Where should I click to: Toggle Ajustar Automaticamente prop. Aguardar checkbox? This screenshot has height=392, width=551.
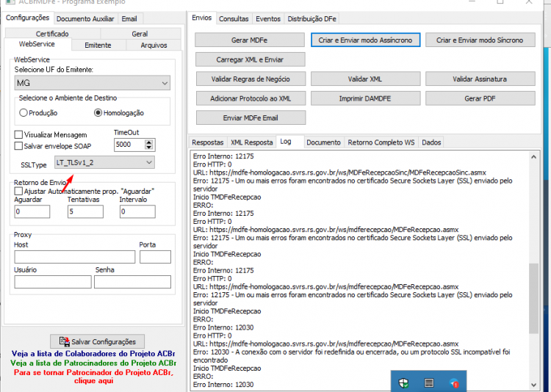point(18,191)
